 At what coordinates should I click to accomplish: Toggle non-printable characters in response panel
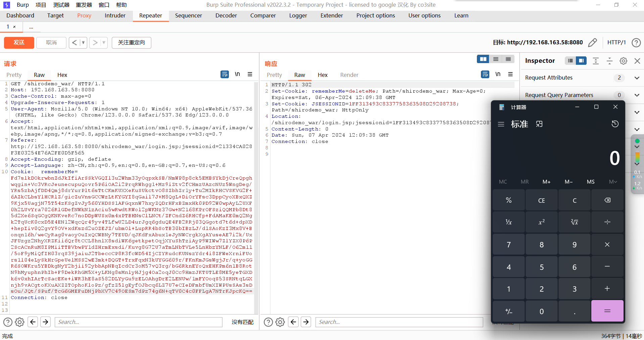tap(498, 74)
